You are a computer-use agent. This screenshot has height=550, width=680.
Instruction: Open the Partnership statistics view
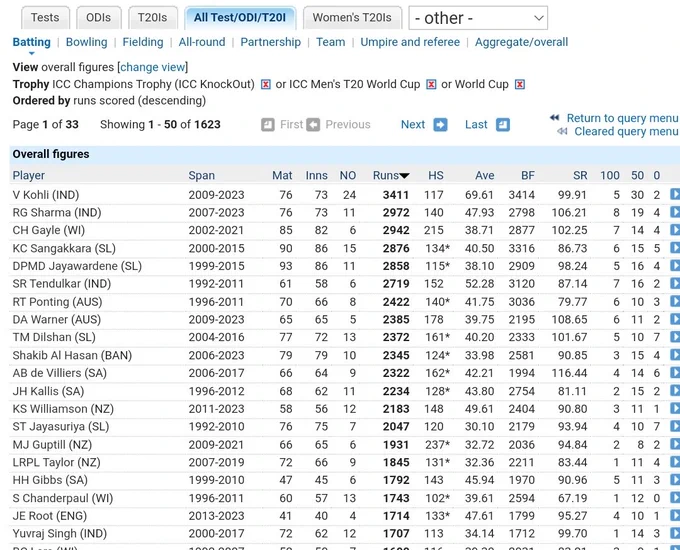coord(271,42)
